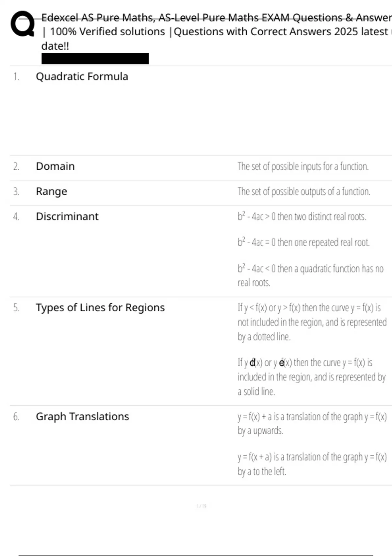
Task: Click the Q logo icon
Action: (x=23, y=24)
